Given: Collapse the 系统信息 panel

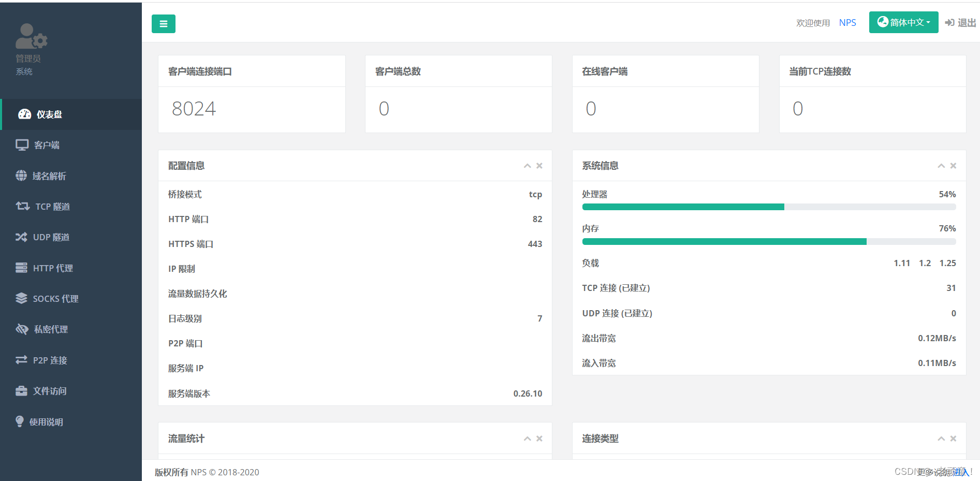Looking at the screenshot, I should pos(941,166).
